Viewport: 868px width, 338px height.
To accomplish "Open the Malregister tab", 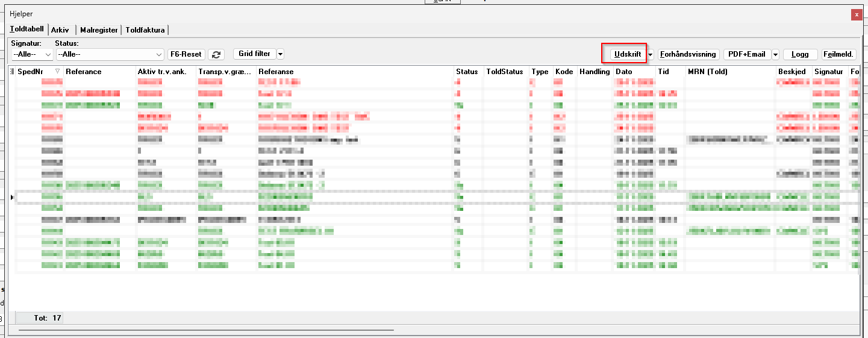I will 98,30.
